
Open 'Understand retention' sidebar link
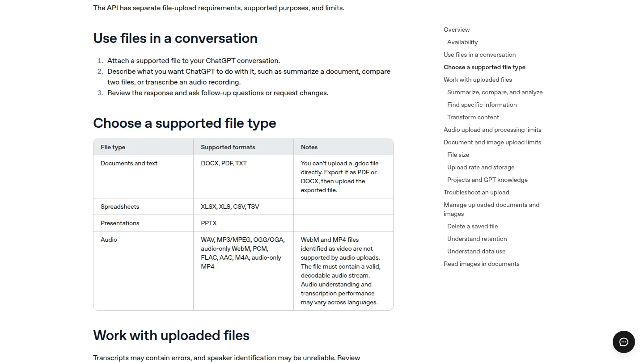477,239
